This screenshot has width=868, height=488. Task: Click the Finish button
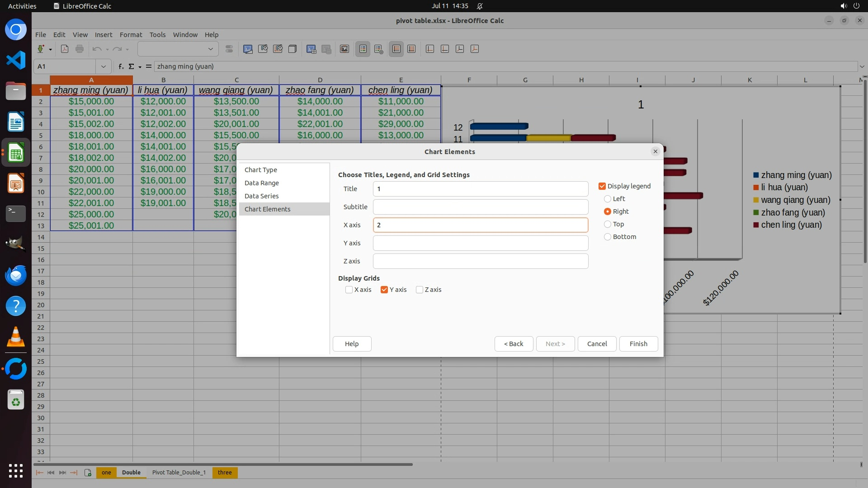click(x=638, y=344)
